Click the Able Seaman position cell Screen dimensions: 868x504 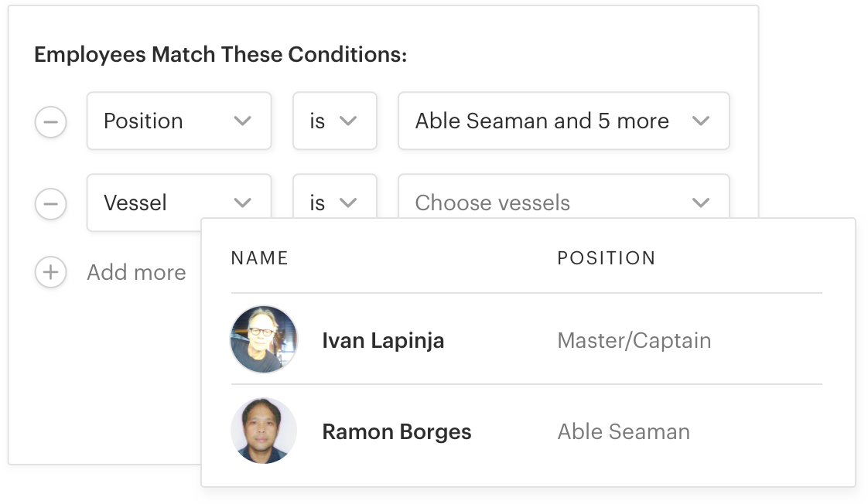point(623,432)
